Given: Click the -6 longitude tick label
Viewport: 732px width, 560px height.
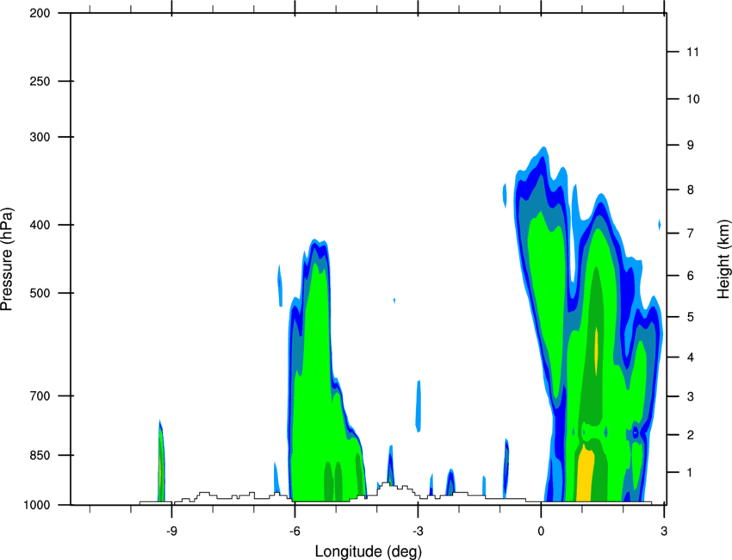Looking at the screenshot, I should [295, 531].
